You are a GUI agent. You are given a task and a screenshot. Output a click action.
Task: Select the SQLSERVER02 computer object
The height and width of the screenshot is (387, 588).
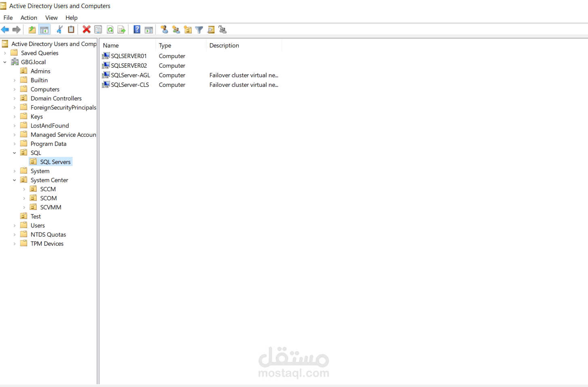click(x=129, y=66)
